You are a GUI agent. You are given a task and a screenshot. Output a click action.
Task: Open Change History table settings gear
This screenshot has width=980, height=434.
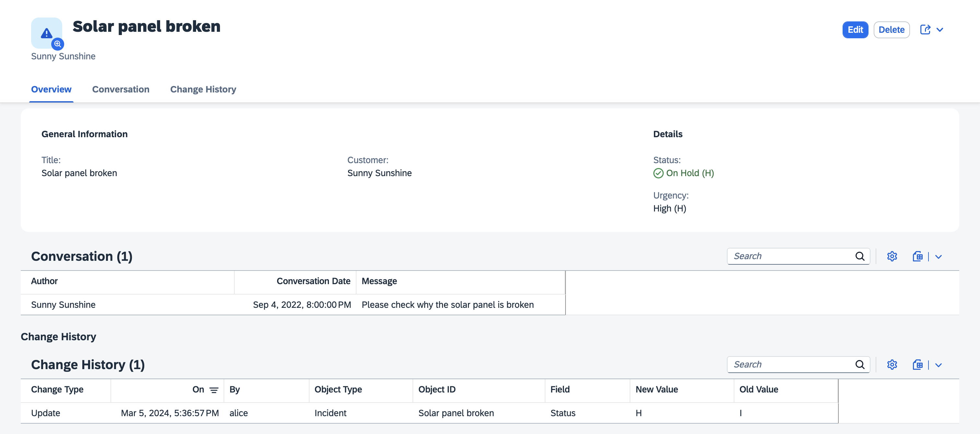click(x=892, y=365)
